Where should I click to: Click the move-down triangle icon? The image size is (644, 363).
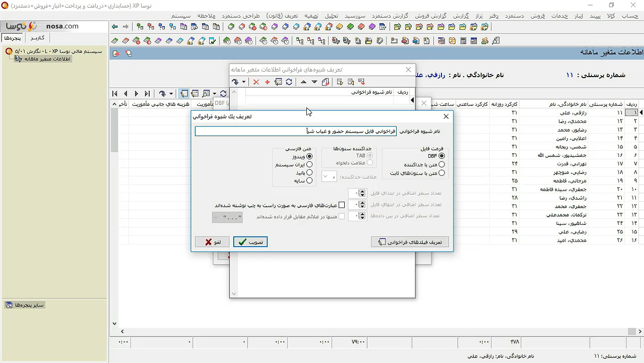pyautogui.click(x=314, y=82)
